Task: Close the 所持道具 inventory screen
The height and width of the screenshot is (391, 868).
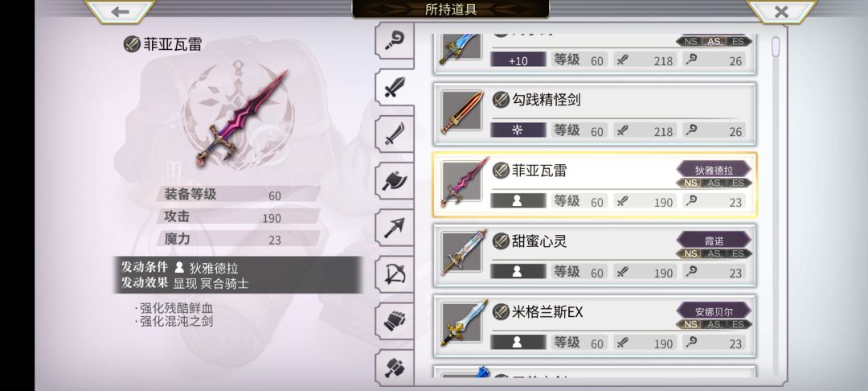Action: [781, 11]
